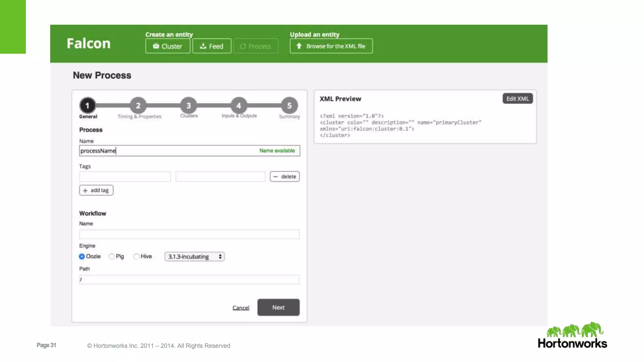
Task: Go to step 5 Summary
Action: click(289, 105)
